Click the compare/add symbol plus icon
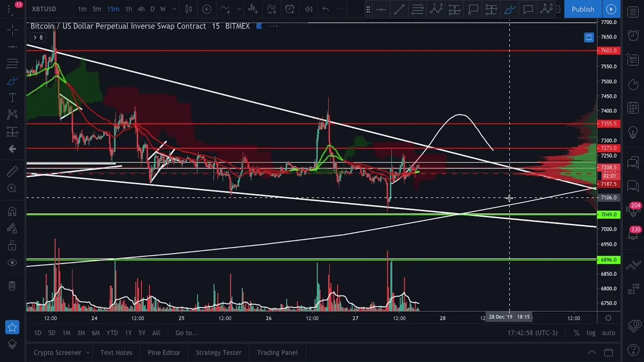Image resolution: width=644 pixels, height=362 pixels. [207, 9]
